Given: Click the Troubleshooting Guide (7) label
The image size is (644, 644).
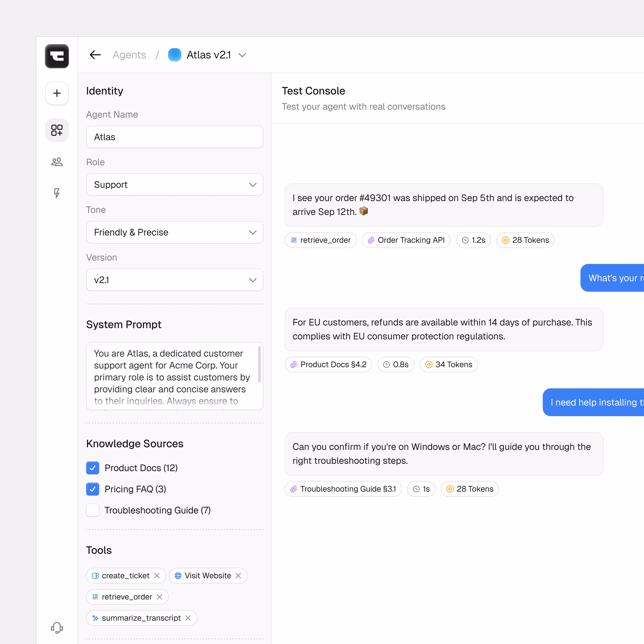Looking at the screenshot, I should (158, 510).
